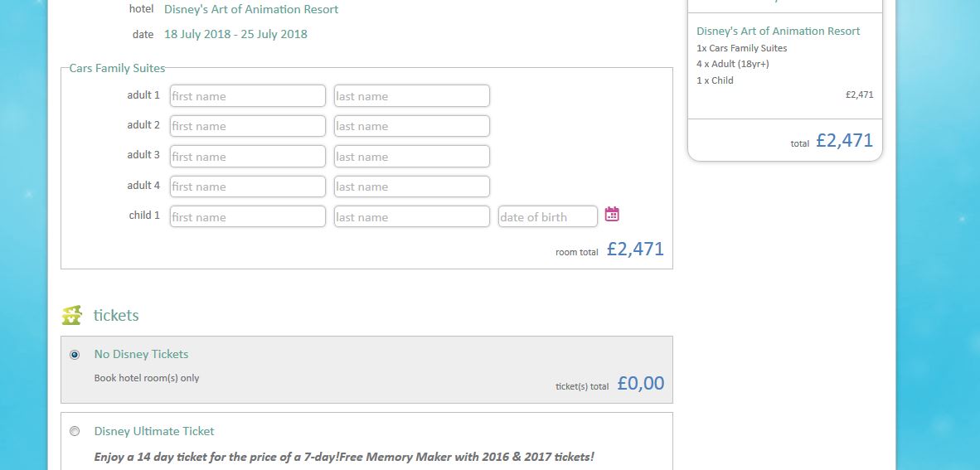Choose the Disney Ultimate Ticket radio button
980x470 pixels.
tap(75, 431)
